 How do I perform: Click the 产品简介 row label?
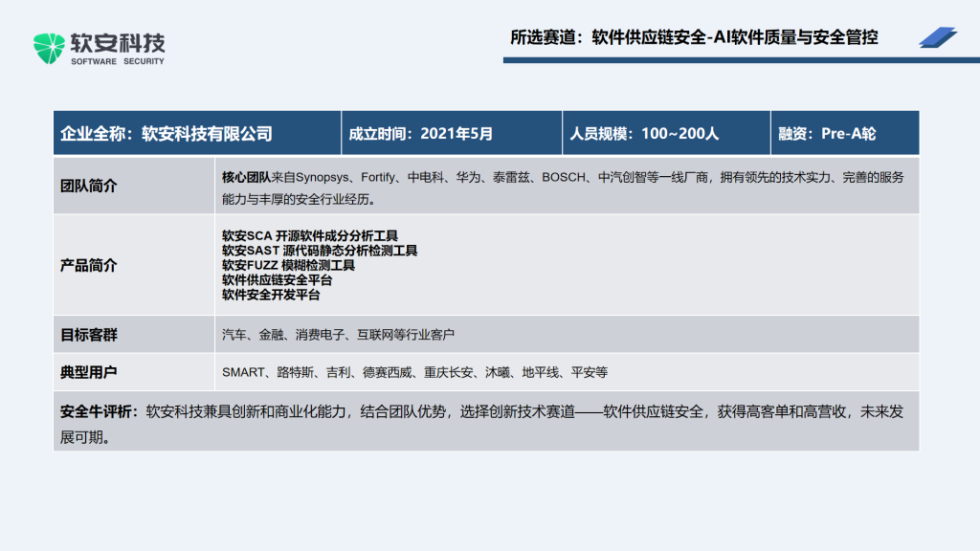tap(89, 266)
